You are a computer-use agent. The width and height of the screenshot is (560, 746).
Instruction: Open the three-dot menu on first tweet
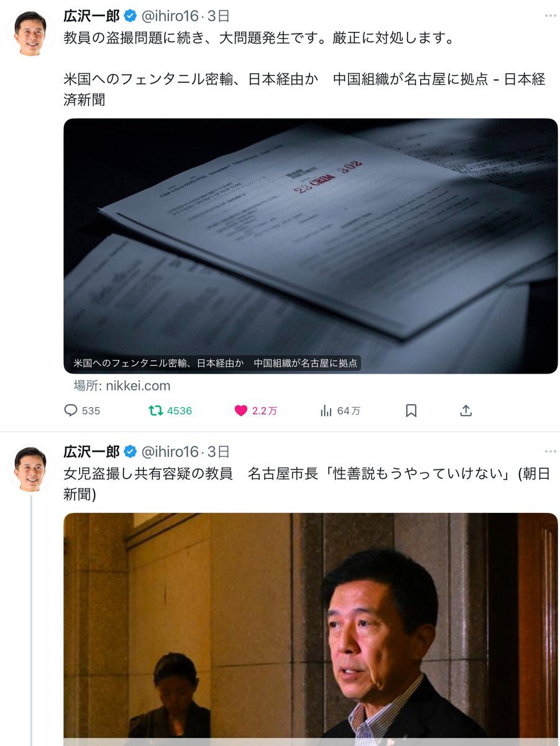click(550, 16)
